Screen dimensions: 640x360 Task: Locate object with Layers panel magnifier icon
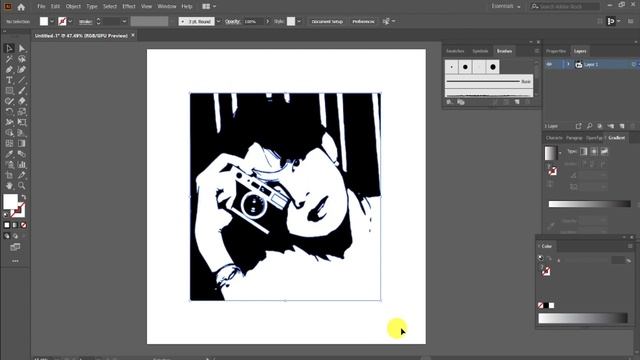[589, 126]
